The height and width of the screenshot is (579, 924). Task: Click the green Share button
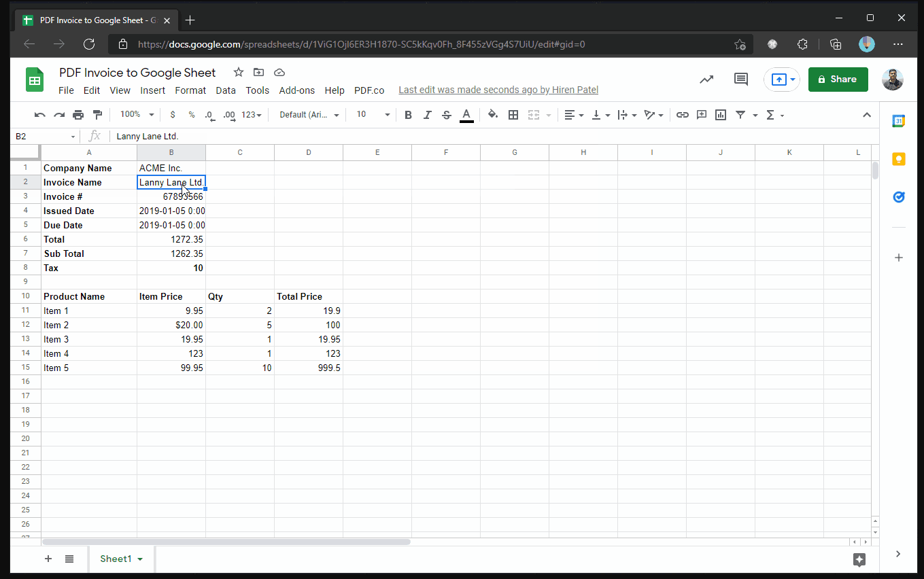(x=838, y=80)
